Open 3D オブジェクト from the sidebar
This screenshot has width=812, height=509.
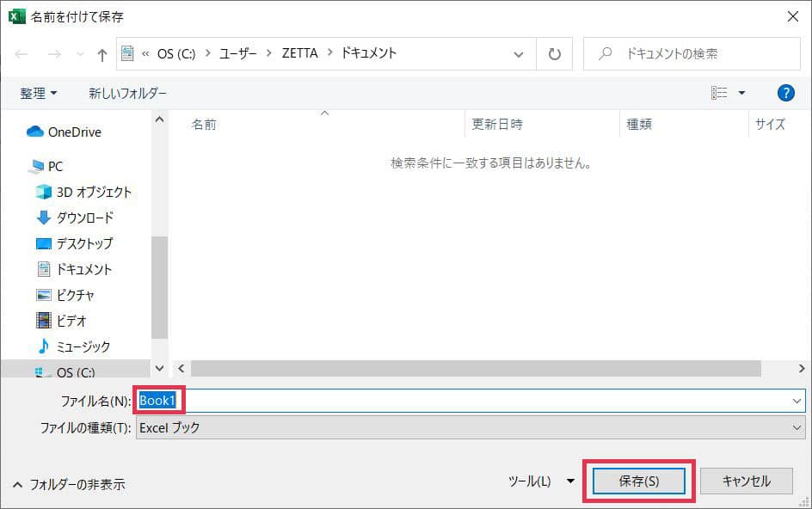point(93,192)
